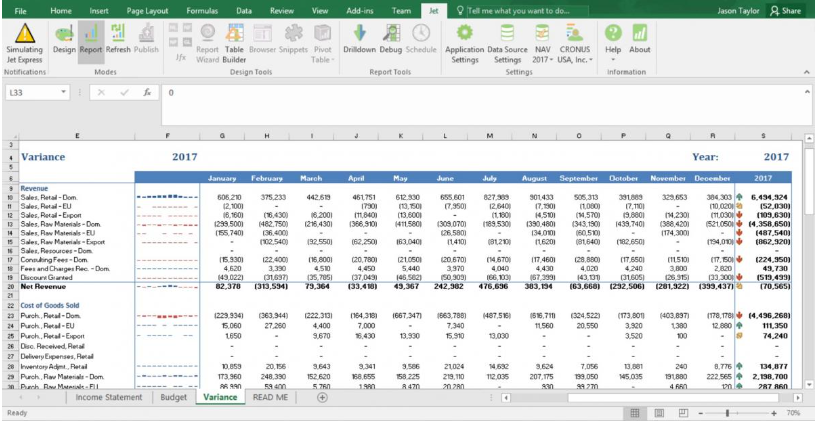This screenshot has height=421, width=816.
Task: Select the row 20 header
Action: 10,287
